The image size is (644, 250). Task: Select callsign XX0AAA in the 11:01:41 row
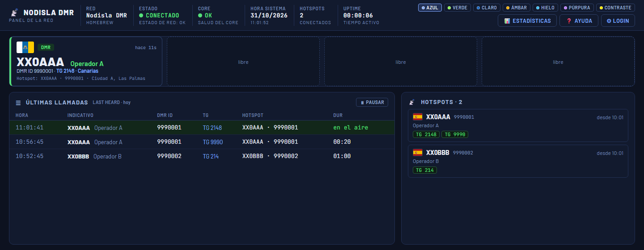point(79,128)
